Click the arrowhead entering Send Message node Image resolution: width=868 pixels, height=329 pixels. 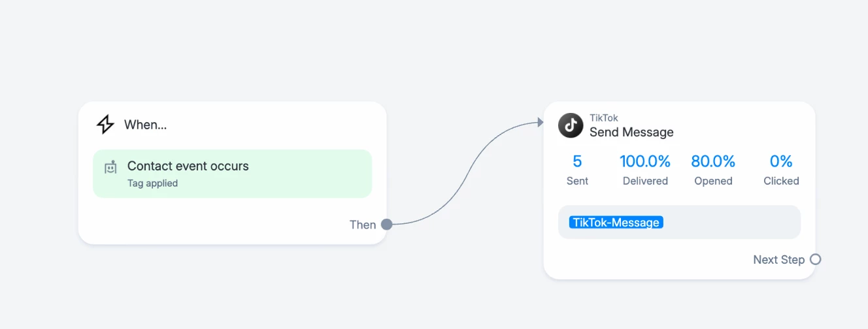tap(540, 121)
